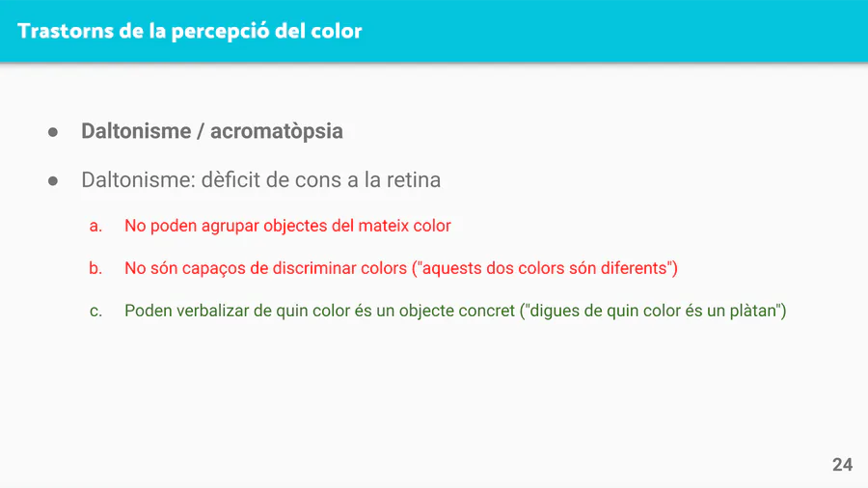This screenshot has width=868, height=488.
Task: Click the bullet dot before "Daltonisme: dèficit"
Action: click(x=54, y=181)
